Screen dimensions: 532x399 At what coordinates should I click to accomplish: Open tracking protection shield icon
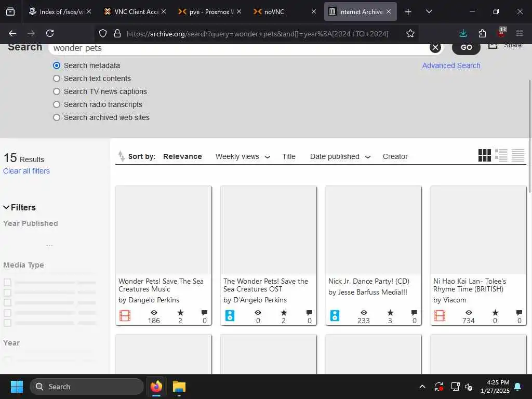click(103, 33)
